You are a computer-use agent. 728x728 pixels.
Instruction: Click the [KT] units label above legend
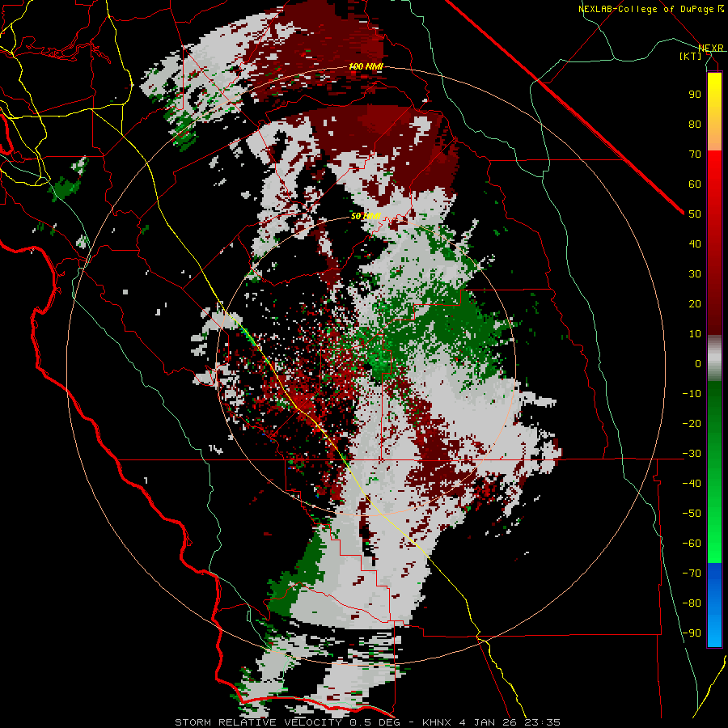(x=691, y=56)
